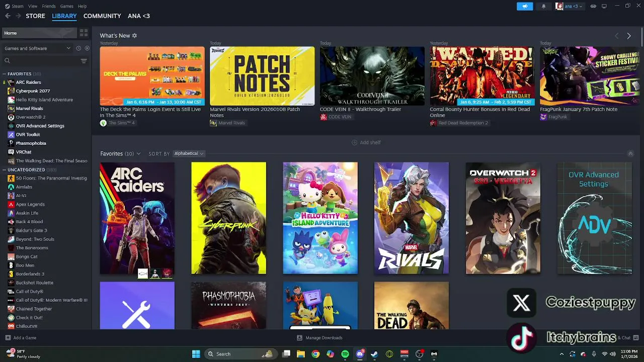Open Red Dead Online bounty news card
The height and width of the screenshot is (362, 644).
pos(482,76)
